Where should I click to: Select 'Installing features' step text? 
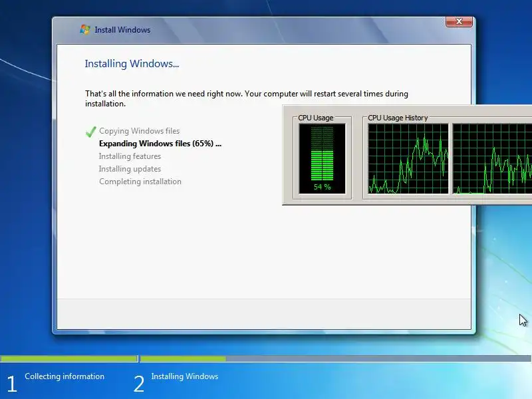(130, 156)
